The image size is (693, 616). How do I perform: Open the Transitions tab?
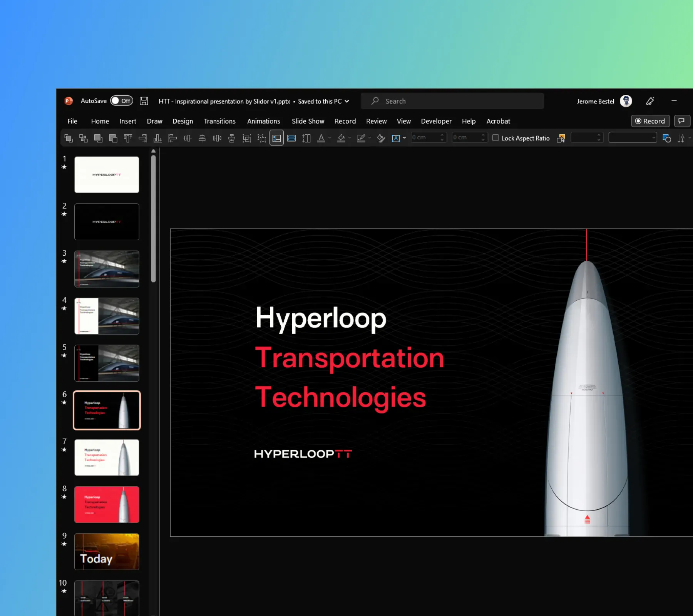point(219,121)
